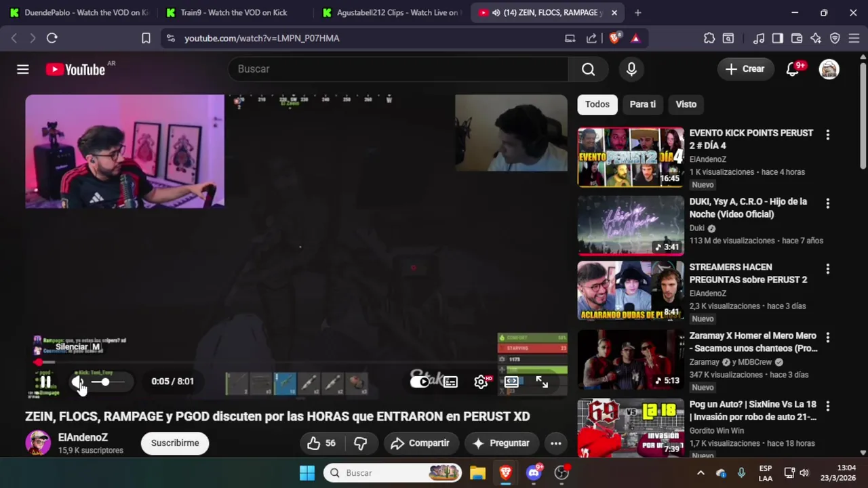Open browser extensions puzzle icon
Screen dimensions: 868x488
click(709, 38)
